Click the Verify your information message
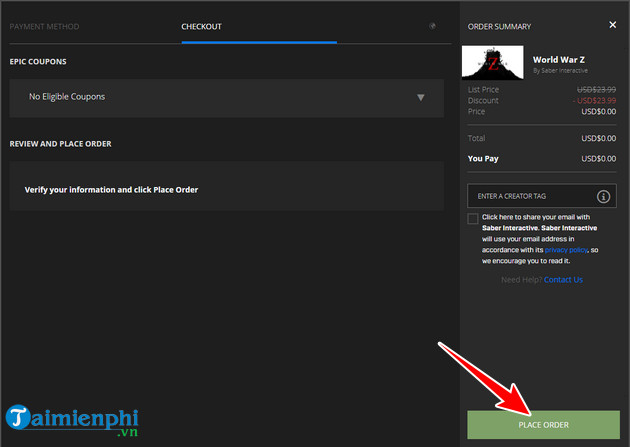 111,190
